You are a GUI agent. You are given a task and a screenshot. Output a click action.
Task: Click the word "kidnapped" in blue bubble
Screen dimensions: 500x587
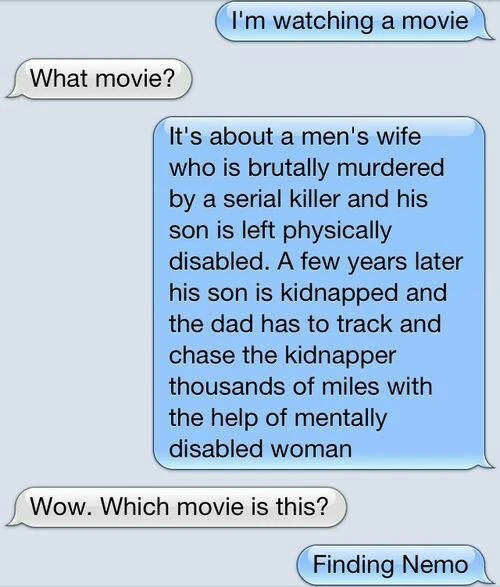[339, 292]
